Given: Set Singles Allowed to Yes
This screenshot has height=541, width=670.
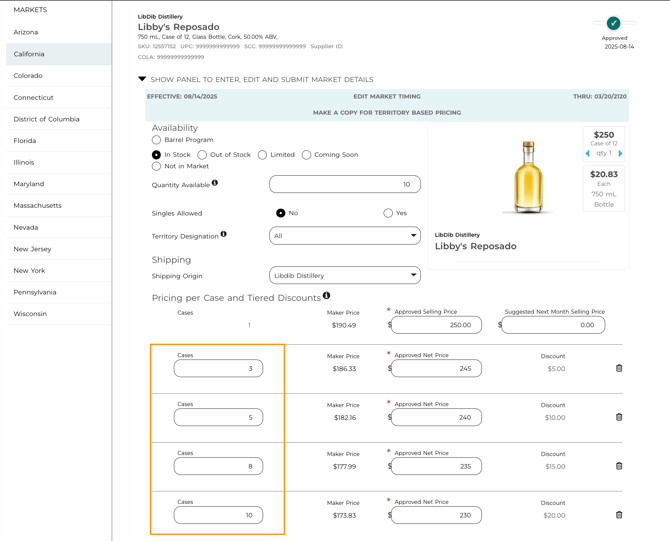Looking at the screenshot, I should (x=388, y=213).
